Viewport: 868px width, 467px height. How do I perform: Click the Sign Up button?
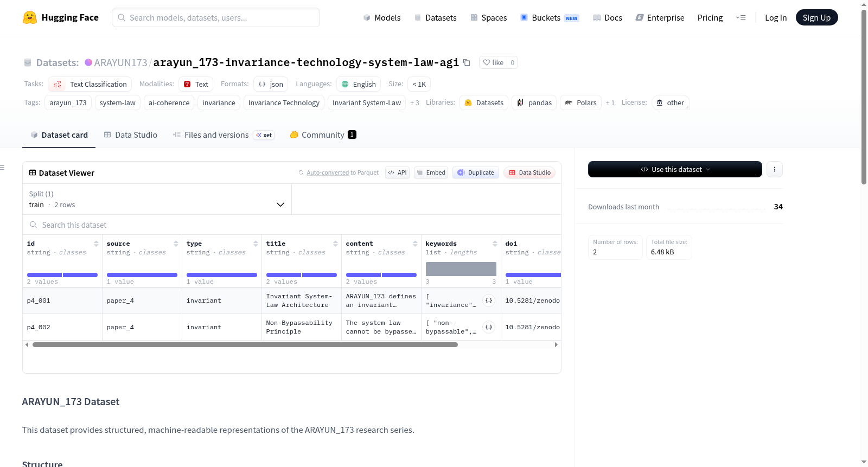[x=816, y=17]
